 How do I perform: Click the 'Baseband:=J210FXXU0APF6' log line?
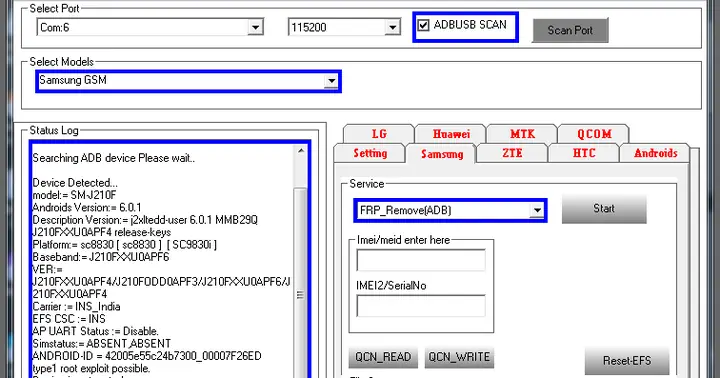(x=101, y=257)
